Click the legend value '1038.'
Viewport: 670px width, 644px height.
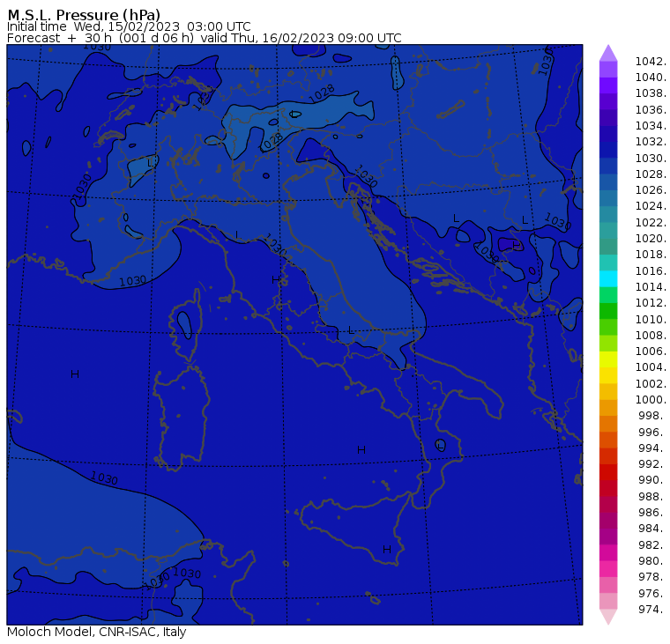coord(651,93)
